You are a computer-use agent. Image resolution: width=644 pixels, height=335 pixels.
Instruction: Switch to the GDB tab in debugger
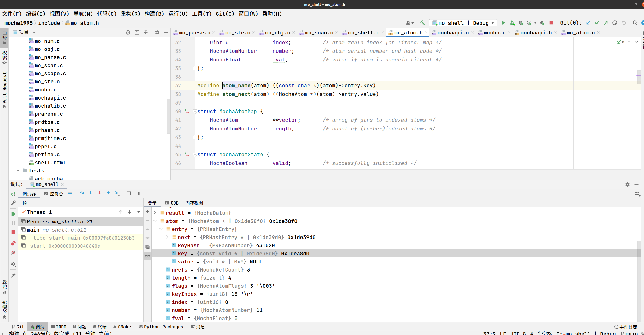172,203
